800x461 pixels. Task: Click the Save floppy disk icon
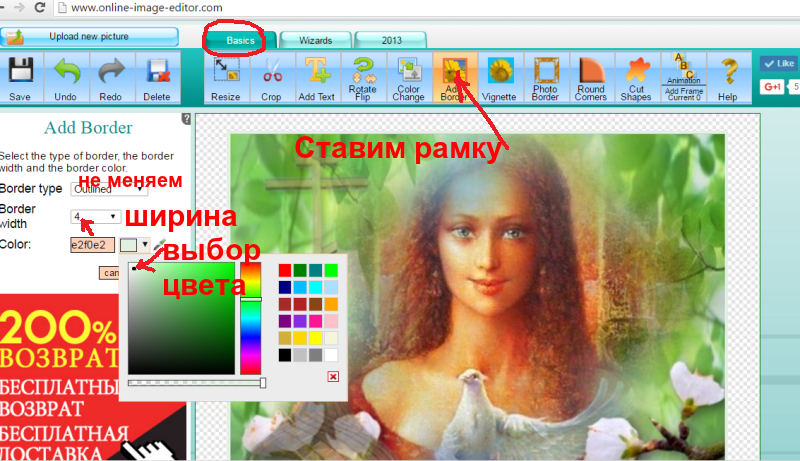20,70
